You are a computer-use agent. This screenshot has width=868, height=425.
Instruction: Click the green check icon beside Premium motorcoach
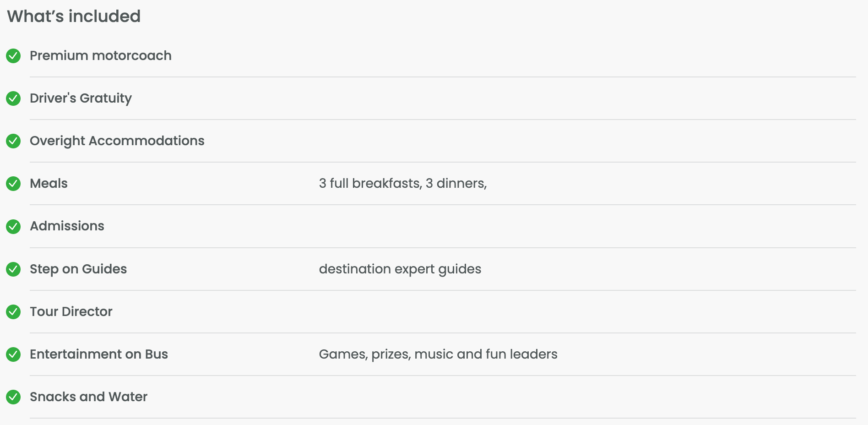click(13, 56)
